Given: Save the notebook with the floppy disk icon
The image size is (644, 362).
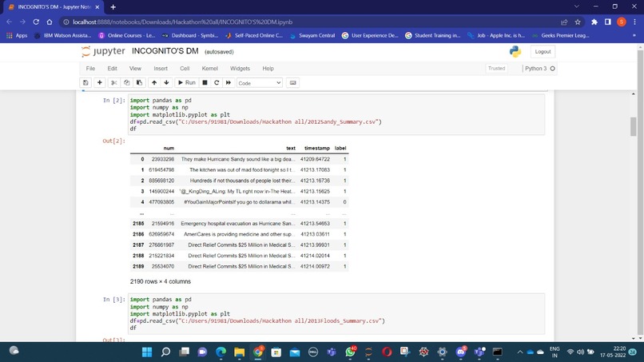Looking at the screenshot, I should [85, 82].
